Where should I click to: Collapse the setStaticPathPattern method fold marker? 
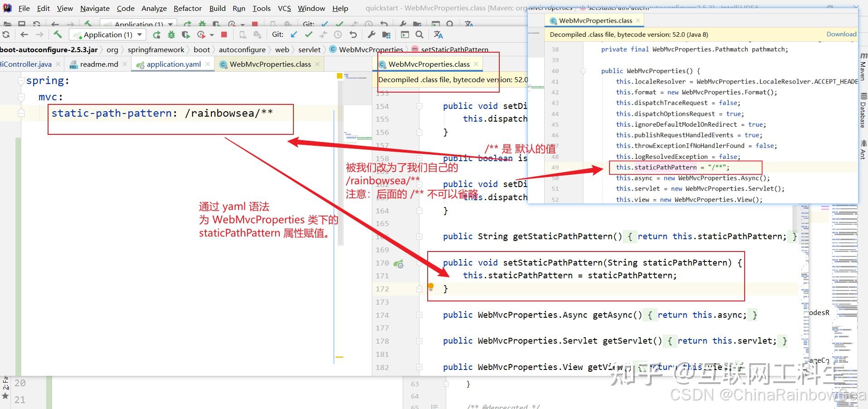point(419,263)
